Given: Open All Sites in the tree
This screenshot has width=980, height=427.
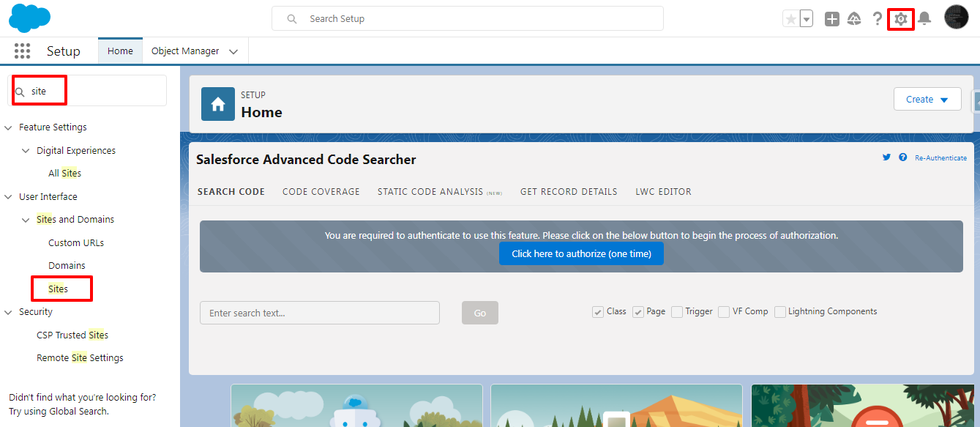Looking at the screenshot, I should click(64, 174).
